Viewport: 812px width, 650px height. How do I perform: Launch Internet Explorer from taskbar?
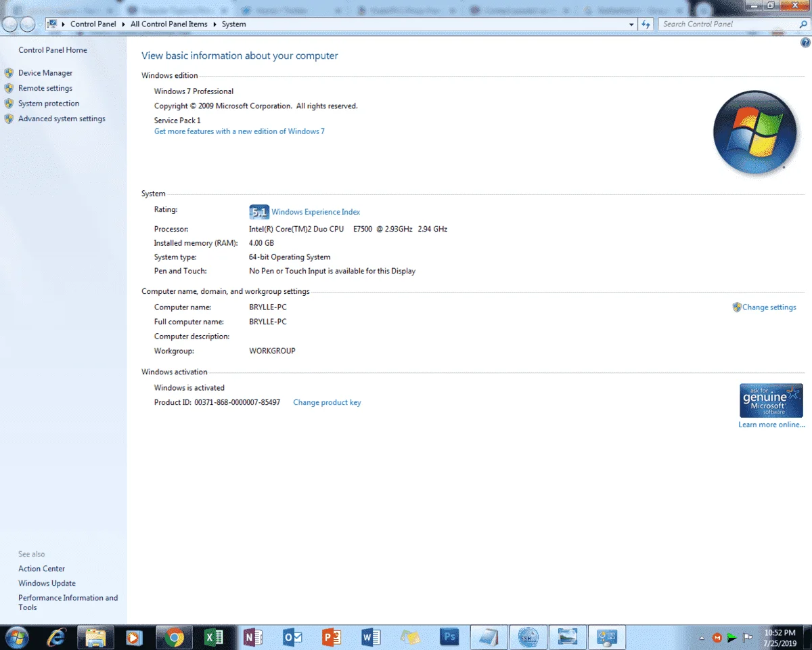[56, 637]
